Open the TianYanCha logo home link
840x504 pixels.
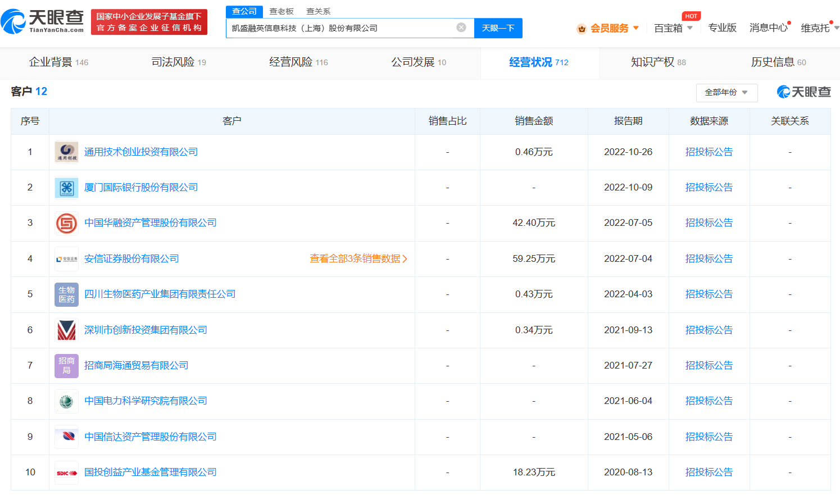pyautogui.click(x=42, y=21)
